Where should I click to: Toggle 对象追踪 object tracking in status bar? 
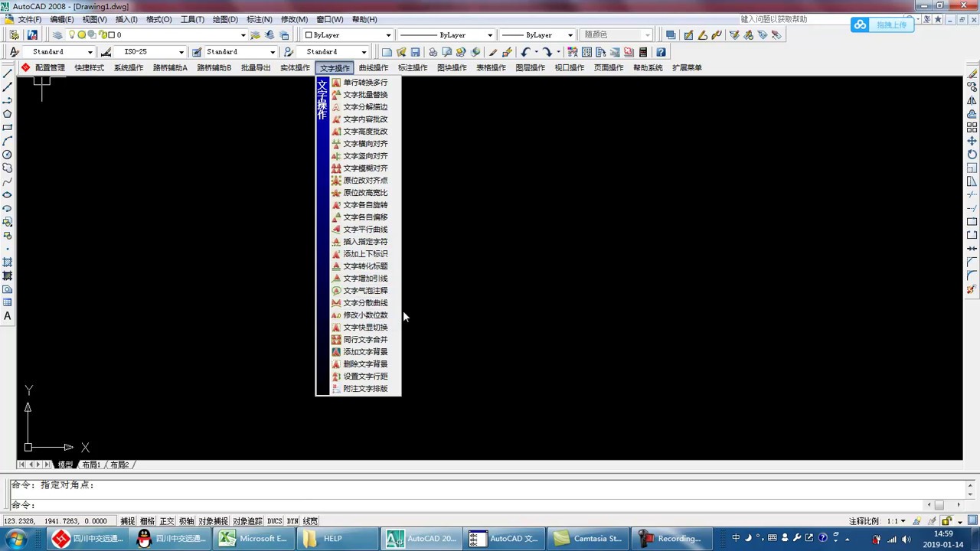pyautogui.click(x=247, y=521)
